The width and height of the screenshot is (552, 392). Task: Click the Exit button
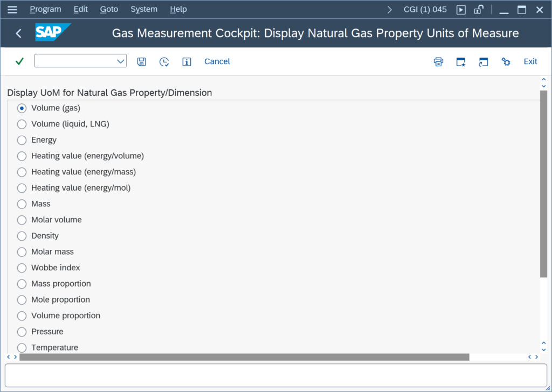(530, 61)
